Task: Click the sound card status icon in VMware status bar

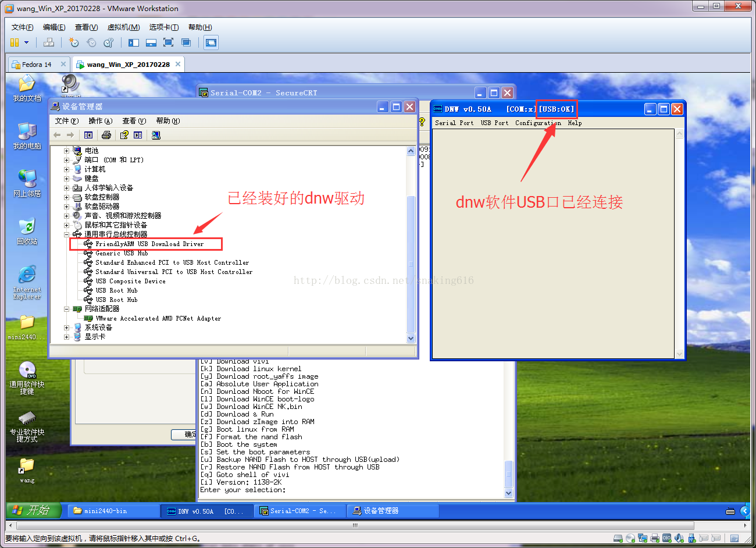Action: tap(679, 538)
